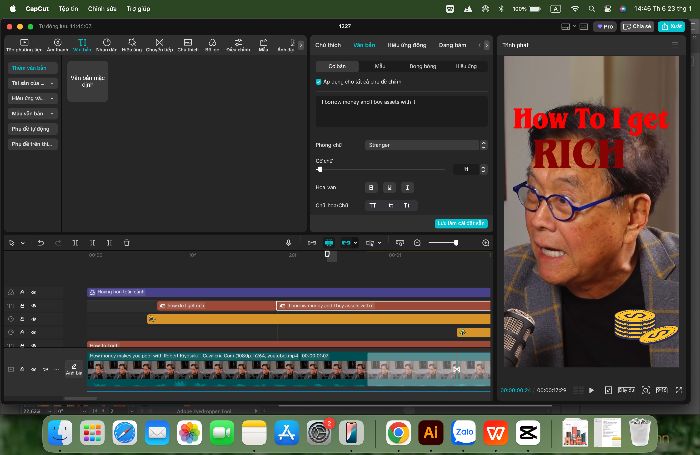Toggle bold text style
The height and width of the screenshot is (455, 700).
(x=371, y=188)
